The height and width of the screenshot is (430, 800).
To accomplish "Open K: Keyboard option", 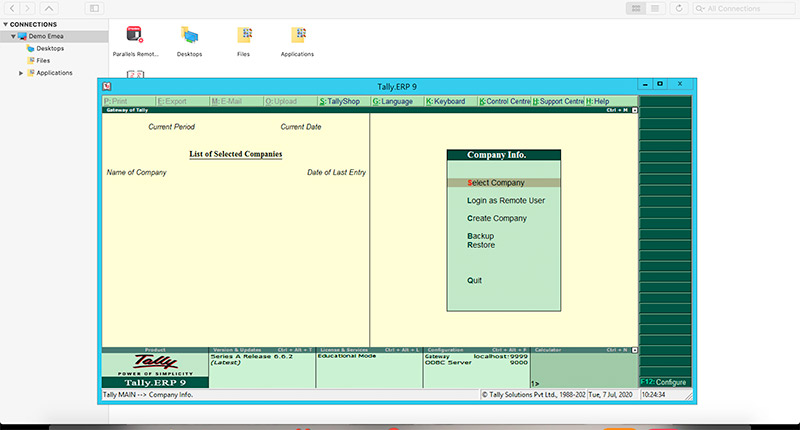I will tap(452, 101).
